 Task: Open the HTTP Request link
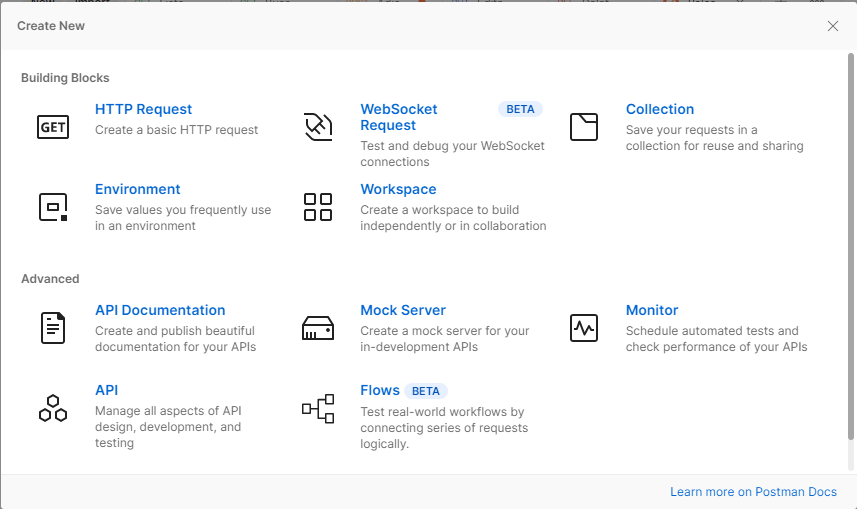click(x=143, y=109)
